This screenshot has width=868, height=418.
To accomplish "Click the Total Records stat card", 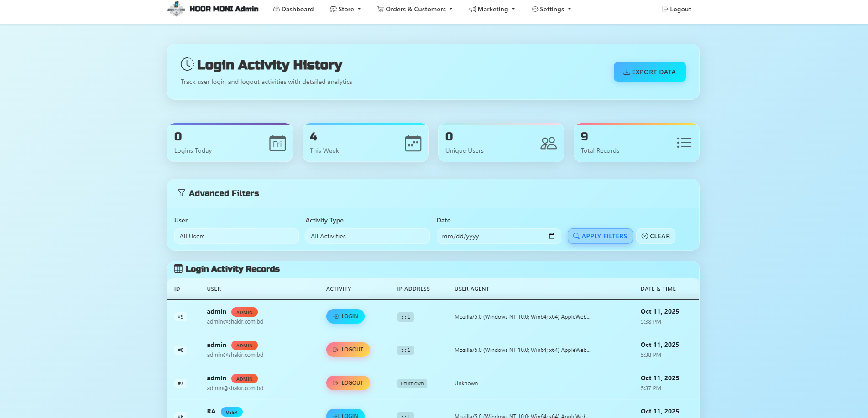I will point(637,143).
